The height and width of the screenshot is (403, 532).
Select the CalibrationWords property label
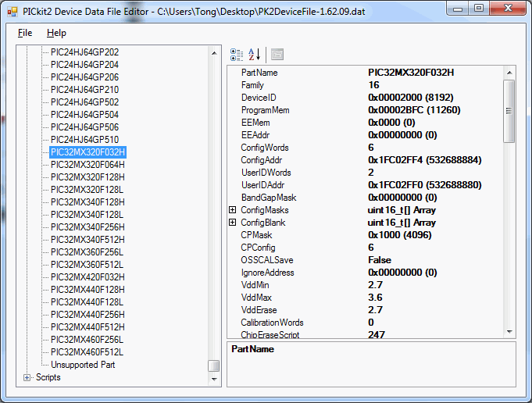tap(272, 323)
